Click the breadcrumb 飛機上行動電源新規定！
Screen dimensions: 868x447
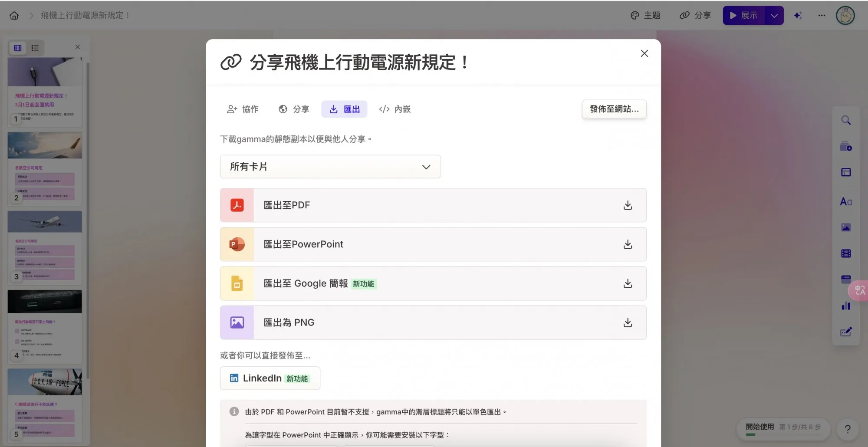(85, 16)
